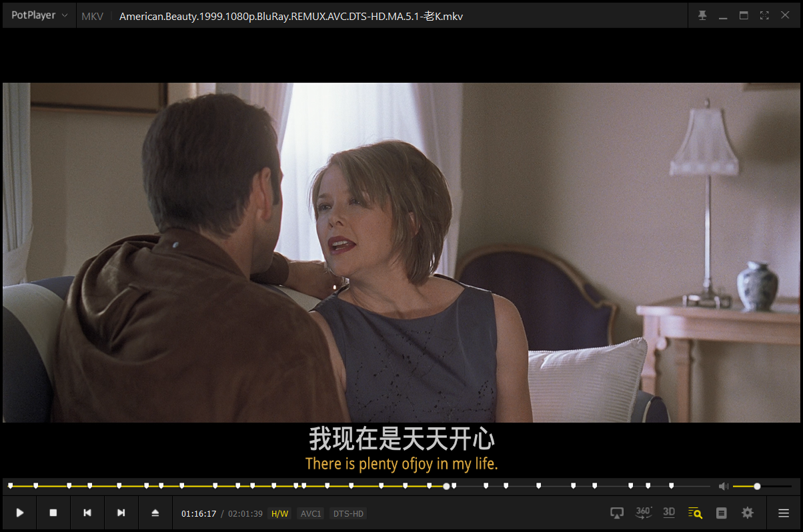Click the current time 01:16:17
The image size is (803, 532).
199,514
